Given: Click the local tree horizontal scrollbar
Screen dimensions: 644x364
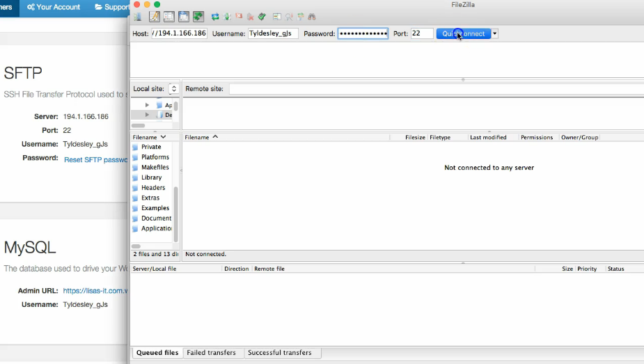Looking at the screenshot, I should [x=138, y=125].
